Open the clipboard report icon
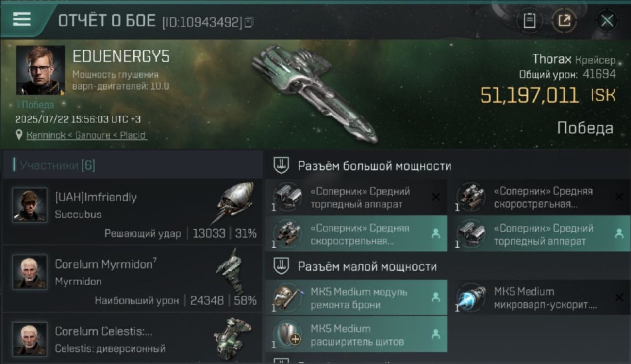 pyautogui.click(x=529, y=20)
